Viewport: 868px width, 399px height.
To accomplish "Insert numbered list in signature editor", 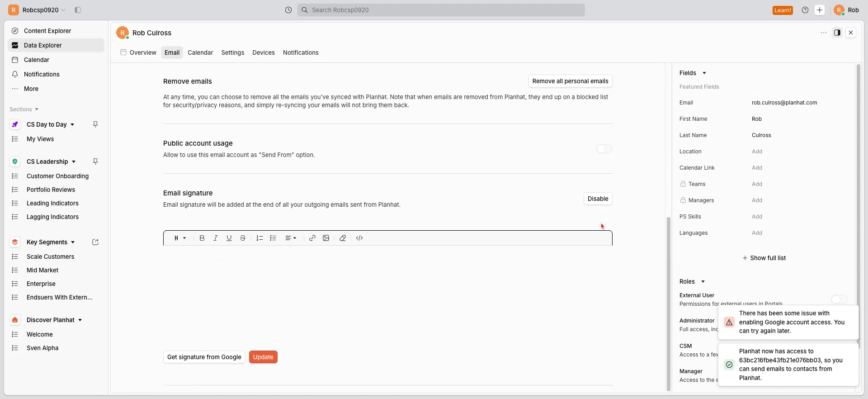I will point(259,238).
